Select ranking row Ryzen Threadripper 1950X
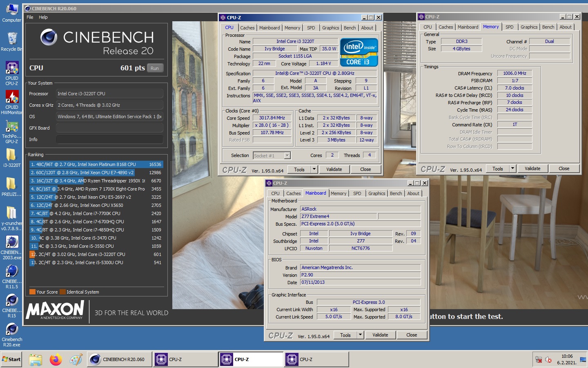This screenshot has width=588, height=368. point(96,181)
